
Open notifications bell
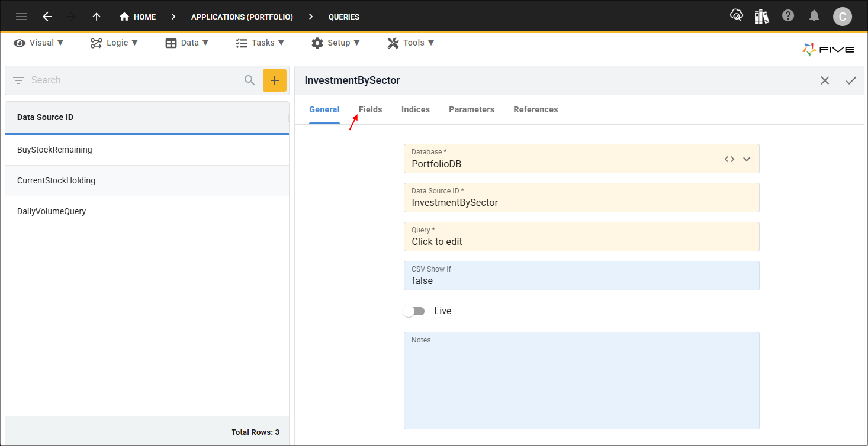[814, 16]
